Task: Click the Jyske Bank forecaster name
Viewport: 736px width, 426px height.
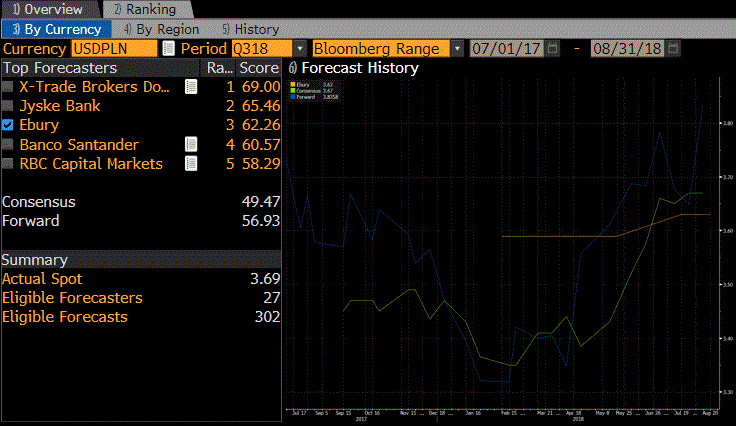Action: tap(60, 106)
